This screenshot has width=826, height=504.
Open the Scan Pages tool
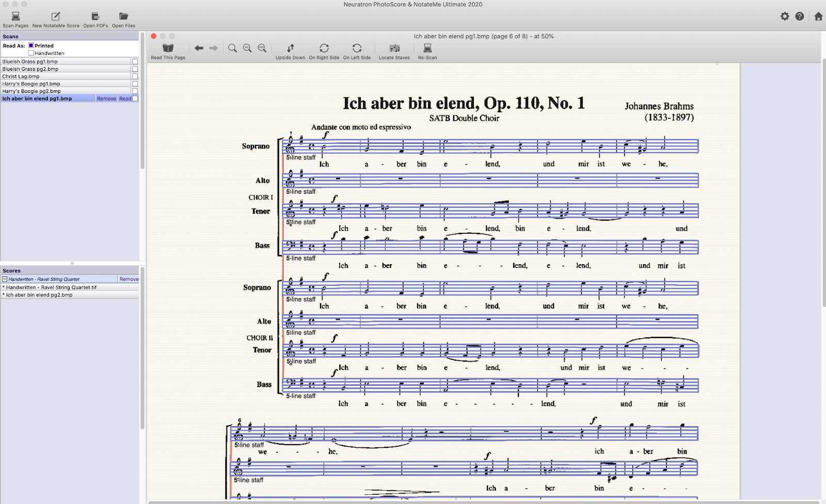click(x=15, y=20)
